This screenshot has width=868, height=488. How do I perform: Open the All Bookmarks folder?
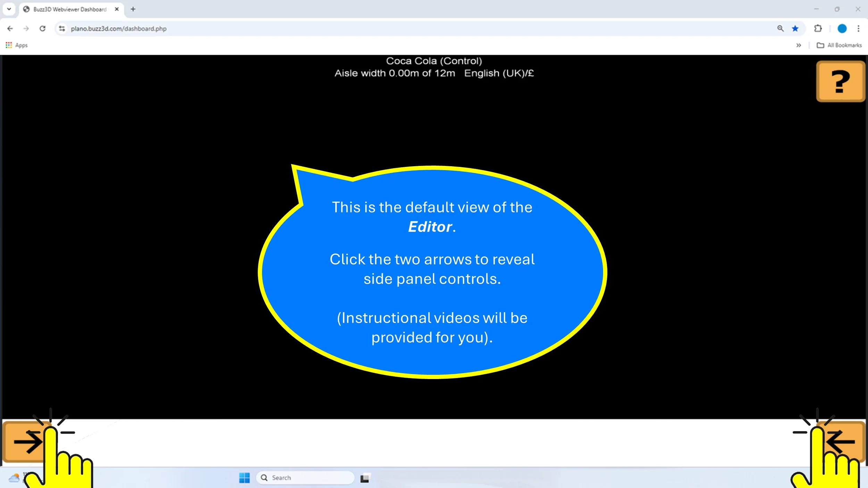pos(839,45)
